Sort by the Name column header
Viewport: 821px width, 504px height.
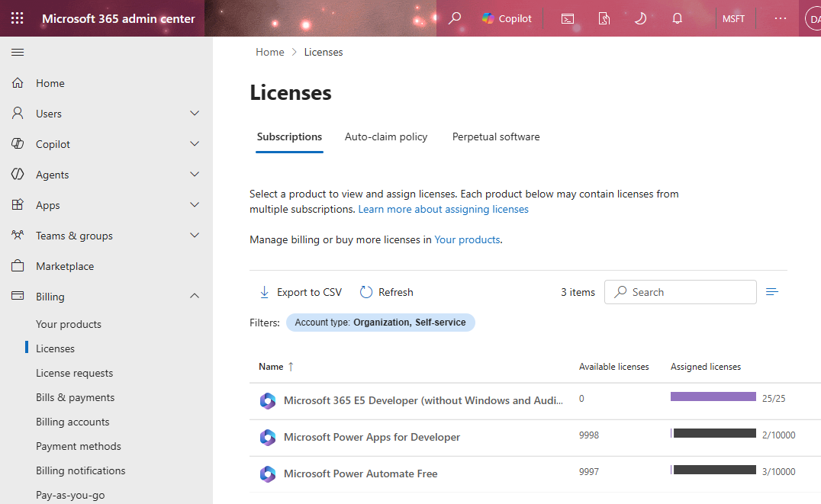coord(276,367)
